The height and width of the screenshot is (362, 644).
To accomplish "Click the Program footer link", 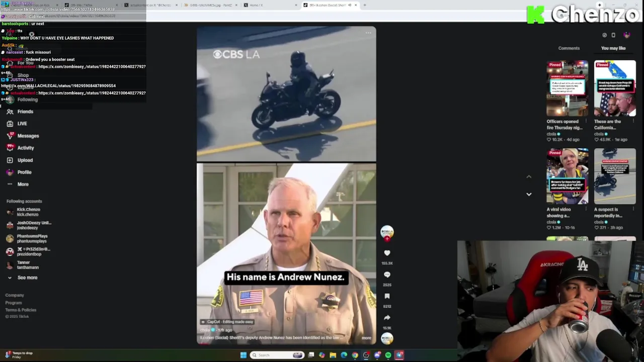I will [14, 303].
